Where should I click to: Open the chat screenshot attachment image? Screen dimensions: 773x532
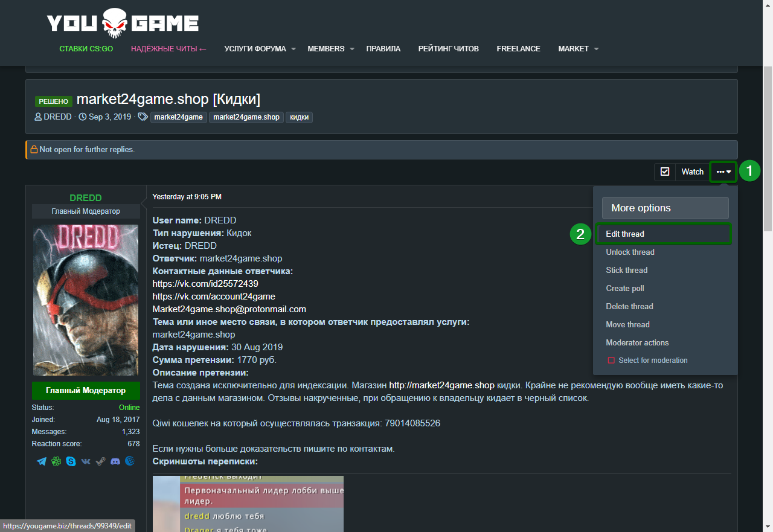coord(248,504)
